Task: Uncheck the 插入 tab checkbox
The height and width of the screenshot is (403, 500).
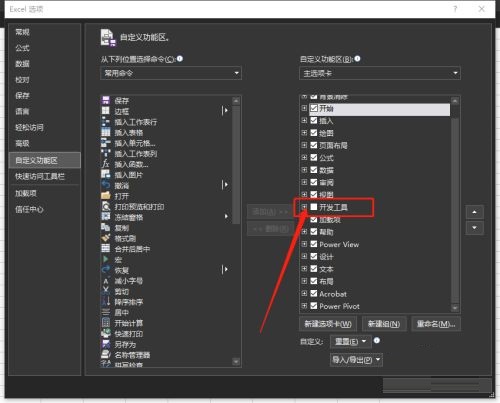Action: [314, 120]
